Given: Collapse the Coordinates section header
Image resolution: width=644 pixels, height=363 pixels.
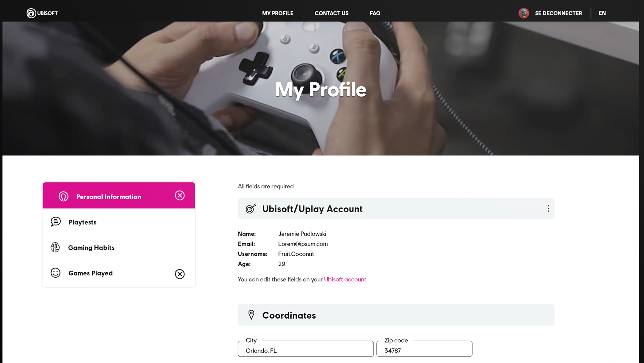Looking at the screenshot, I should [396, 315].
